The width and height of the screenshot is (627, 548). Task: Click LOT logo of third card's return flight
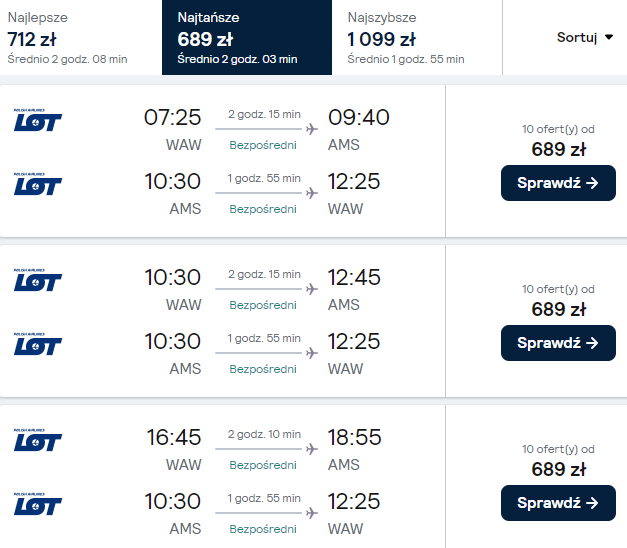point(37,504)
